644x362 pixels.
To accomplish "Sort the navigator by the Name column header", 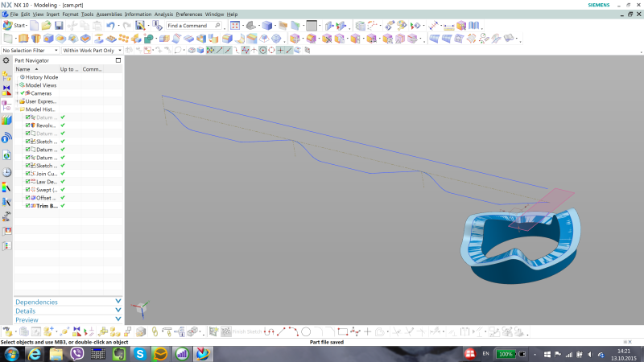I will tap(36, 69).
